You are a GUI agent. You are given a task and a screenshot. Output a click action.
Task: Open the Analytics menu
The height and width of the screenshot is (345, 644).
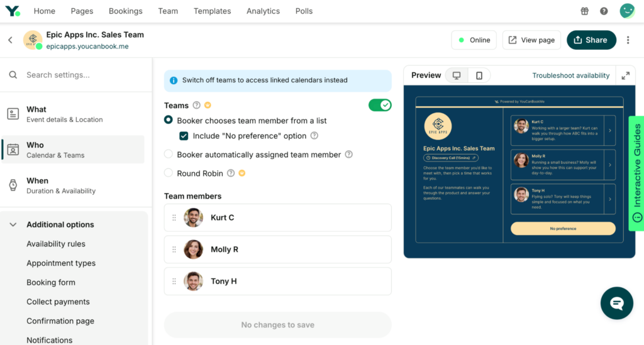[x=264, y=11]
